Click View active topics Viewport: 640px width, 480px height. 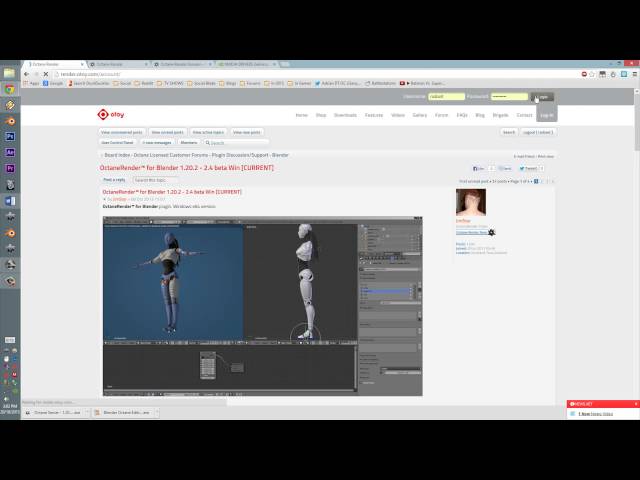(208, 132)
